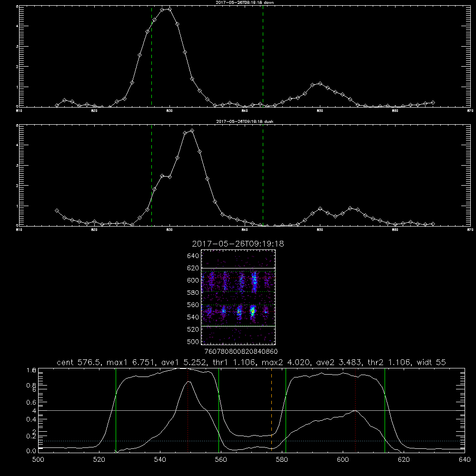Click the 540 label on profile plot x-axis
The width and height of the screenshot is (476, 476).
tap(160, 460)
